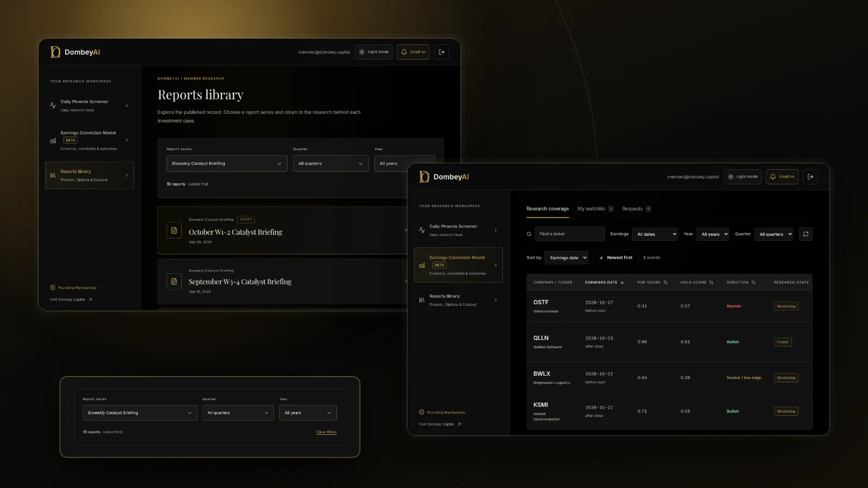The width and height of the screenshot is (868, 488).
Task: Open the September W3-4 Catalyst Briefing document icon
Action: click(x=174, y=281)
